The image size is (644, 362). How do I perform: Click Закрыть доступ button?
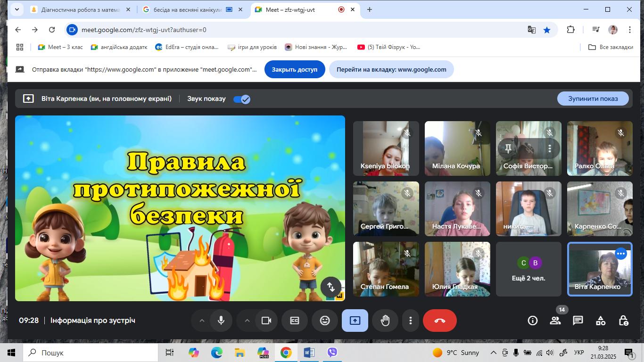click(295, 69)
